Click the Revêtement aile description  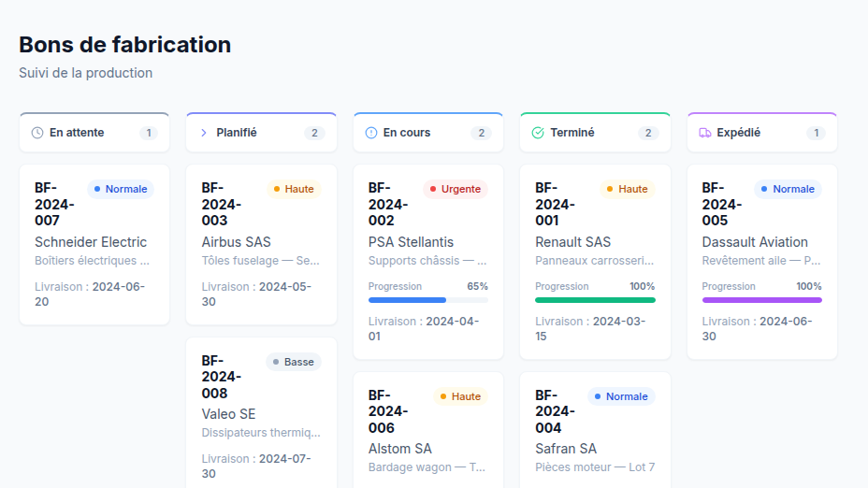click(761, 261)
